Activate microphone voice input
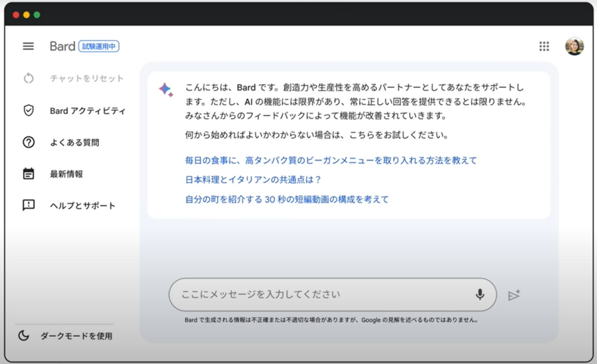This screenshot has height=364, width=597. pos(480,294)
